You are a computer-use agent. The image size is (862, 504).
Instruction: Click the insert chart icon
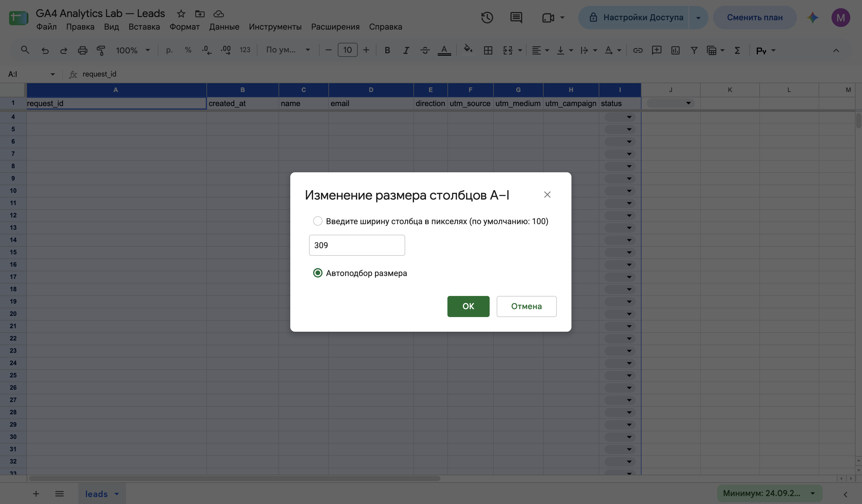675,50
